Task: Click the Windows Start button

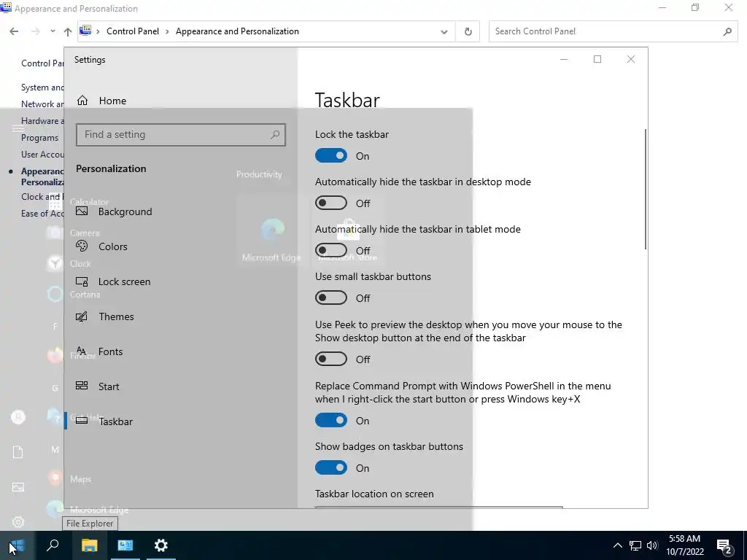Action: pyautogui.click(x=18, y=545)
